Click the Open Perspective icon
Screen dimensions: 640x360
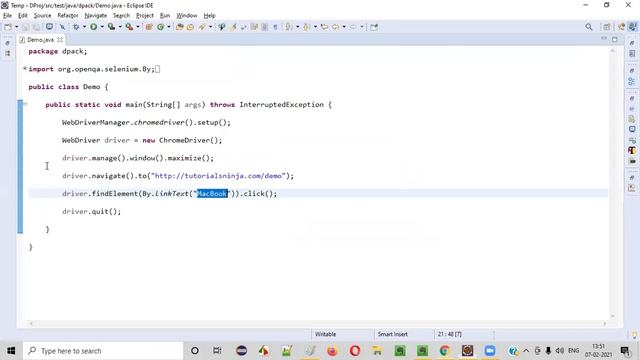pyautogui.click(x=607, y=27)
